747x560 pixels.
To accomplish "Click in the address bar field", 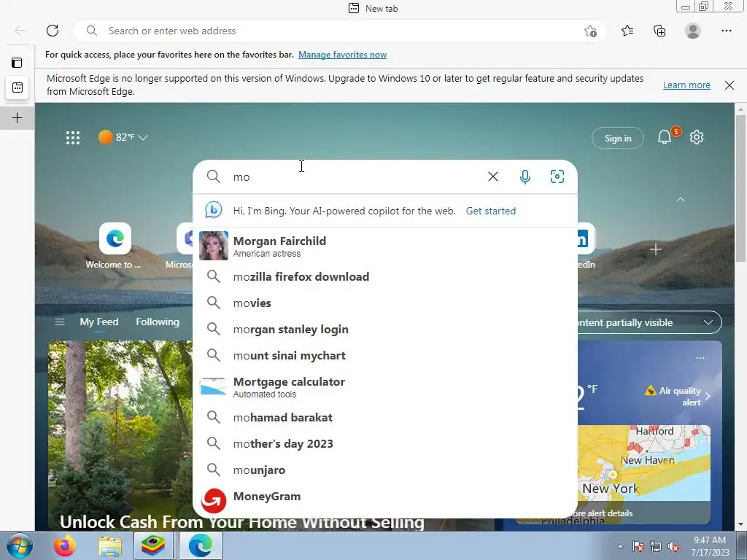I will [x=339, y=31].
